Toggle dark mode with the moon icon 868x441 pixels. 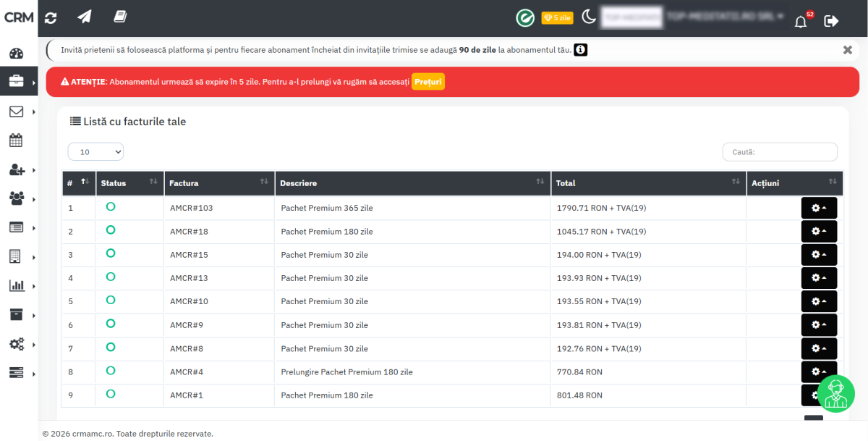[x=589, y=17]
